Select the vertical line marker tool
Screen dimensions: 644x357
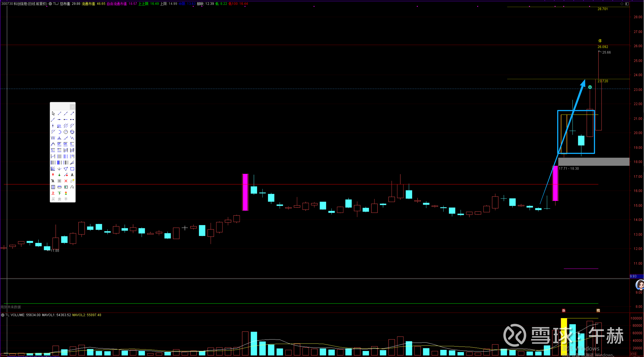point(53,125)
